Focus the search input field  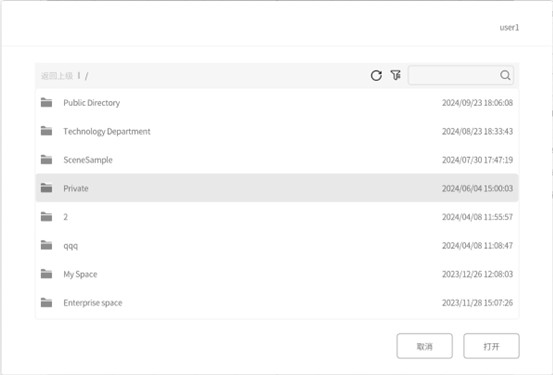(454, 75)
